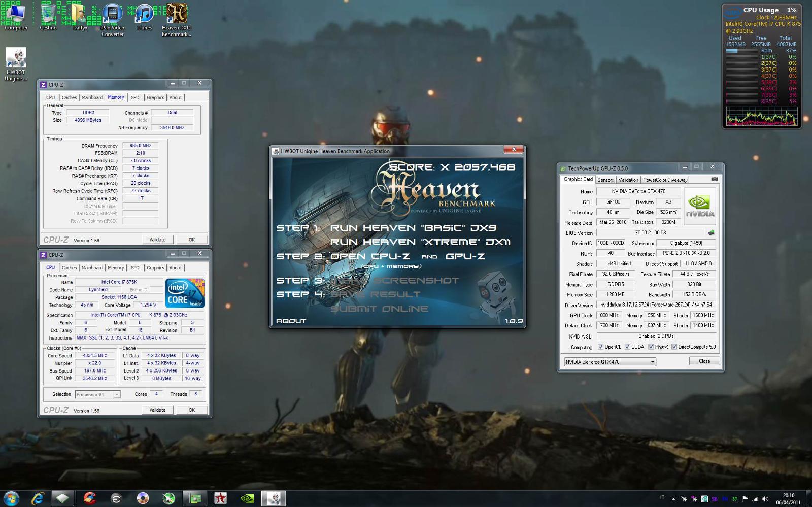Click the taskbar clock showing 20:10
The width and height of the screenshot is (812, 507).
click(x=788, y=499)
